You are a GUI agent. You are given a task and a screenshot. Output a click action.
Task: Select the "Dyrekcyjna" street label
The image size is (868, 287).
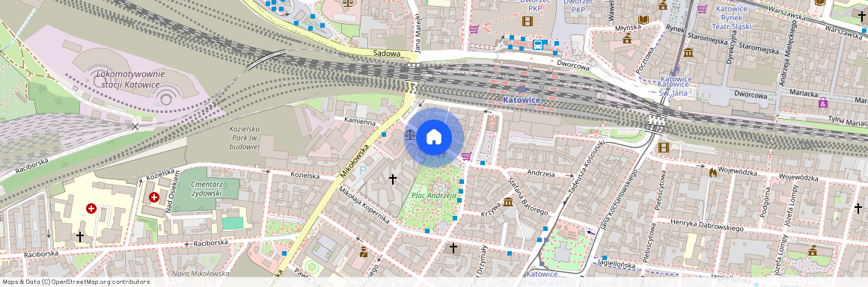point(732,49)
